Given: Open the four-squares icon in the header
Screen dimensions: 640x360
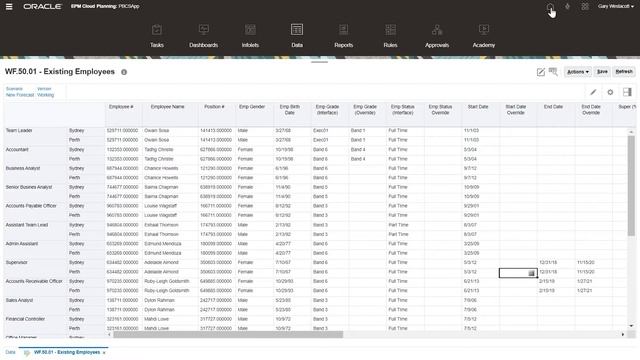Looking at the screenshot, I should click(x=585, y=7).
